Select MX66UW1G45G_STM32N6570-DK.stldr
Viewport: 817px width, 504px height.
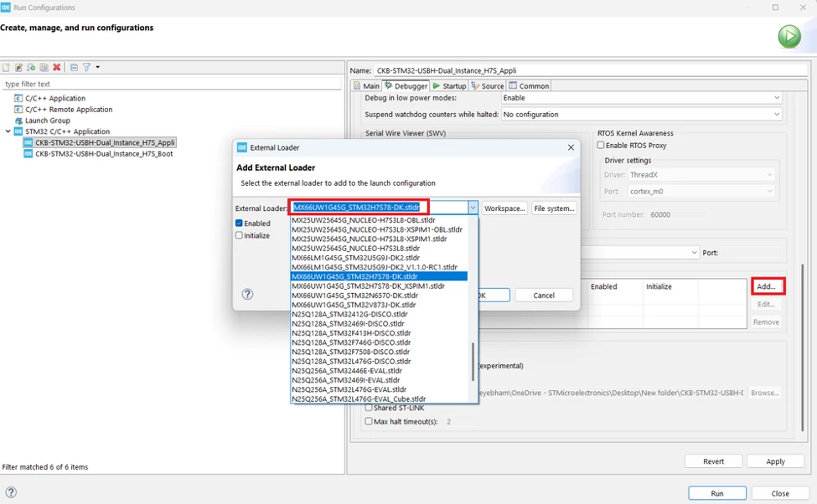(x=379, y=296)
